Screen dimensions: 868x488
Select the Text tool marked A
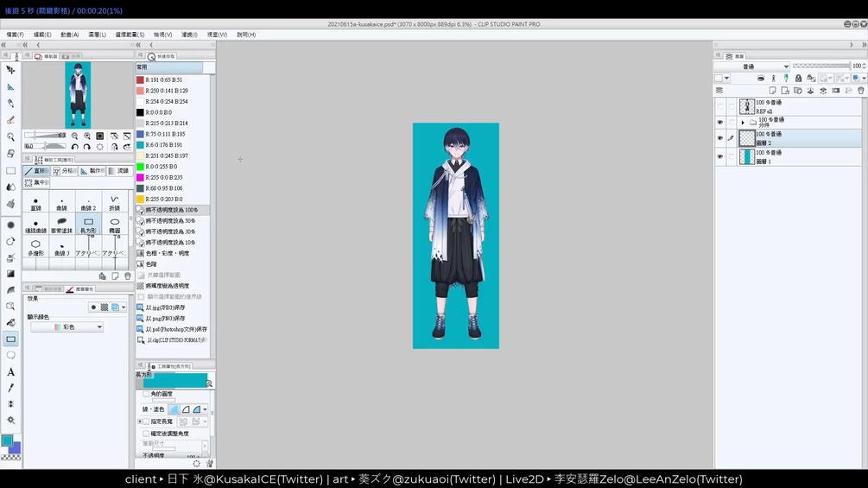(x=10, y=371)
